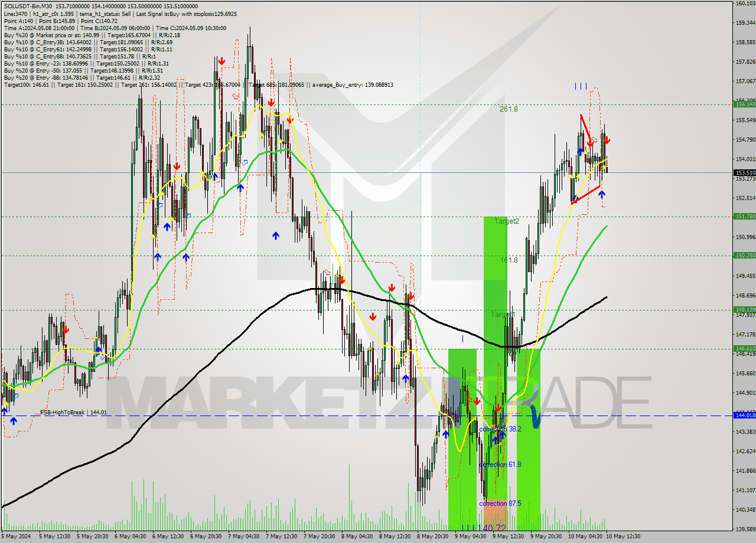Click the green 148.139 price level tag
Viewport: 756px width, 543px height.
[744, 310]
